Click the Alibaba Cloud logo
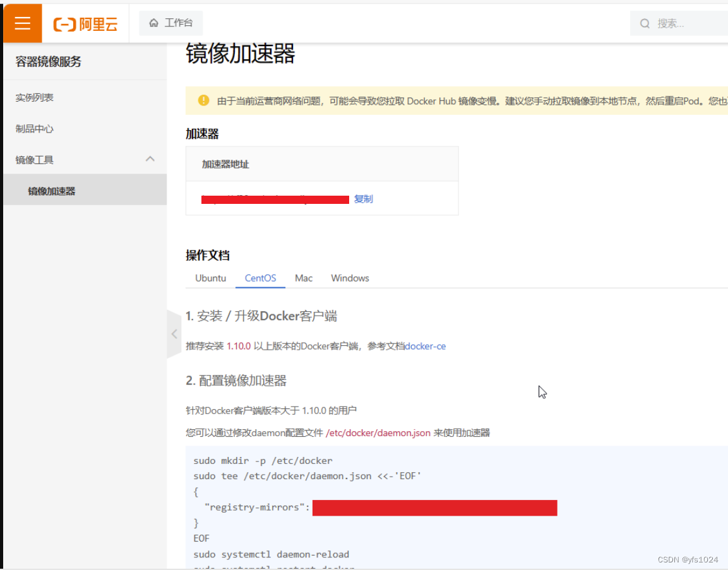The height and width of the screenshot is (570, 728). click(x=85, y=23)
